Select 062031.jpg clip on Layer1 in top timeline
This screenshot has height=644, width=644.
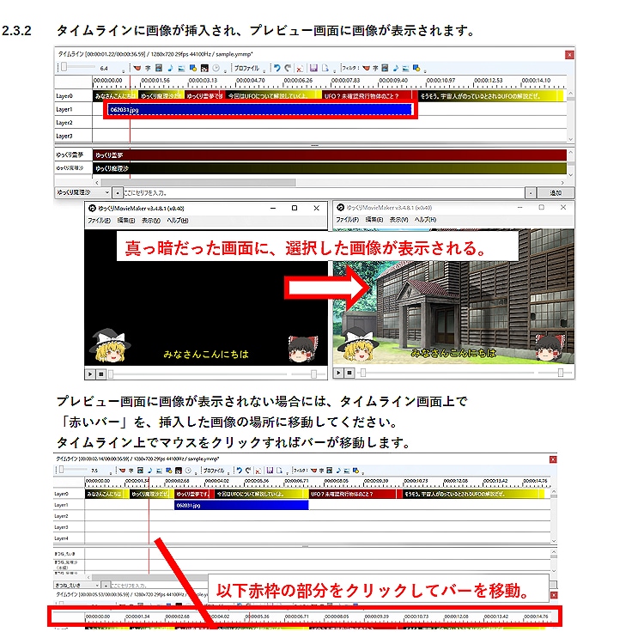point(259,110)
